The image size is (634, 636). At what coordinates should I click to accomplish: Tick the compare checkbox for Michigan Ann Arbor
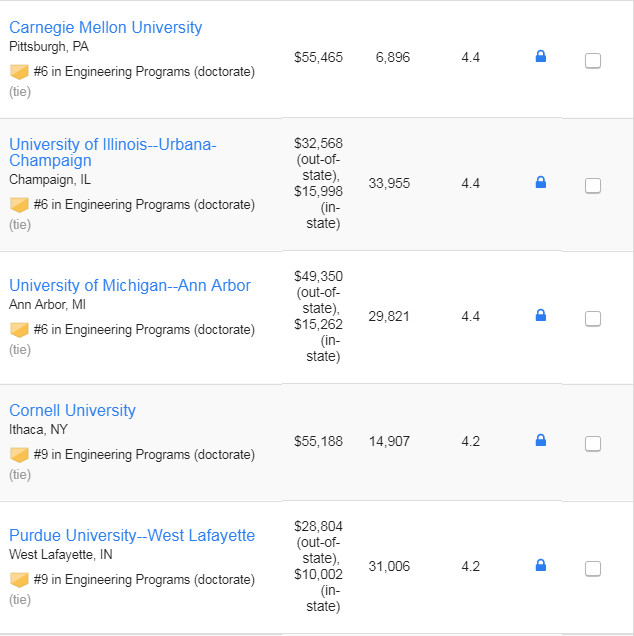(593, 319)
